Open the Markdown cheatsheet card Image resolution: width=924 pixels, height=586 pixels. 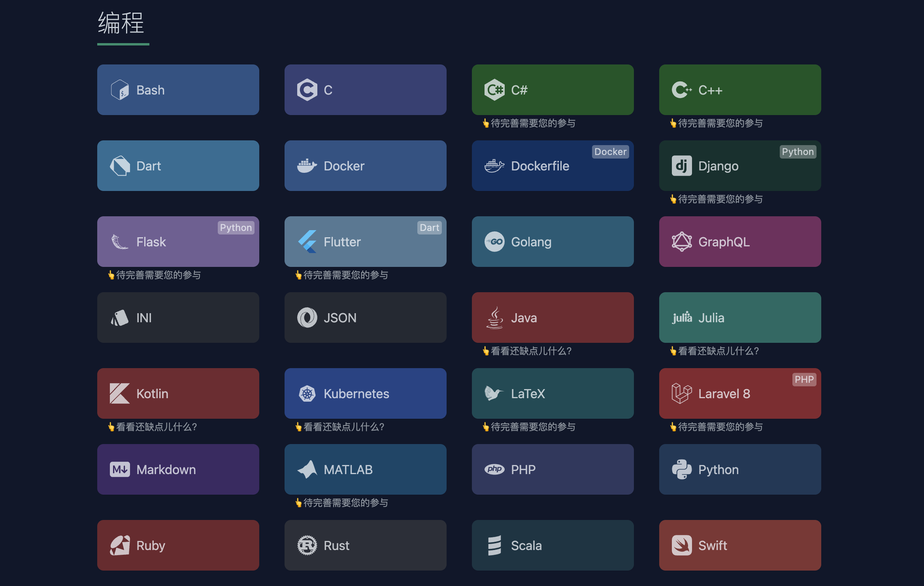tap(178, 469)
